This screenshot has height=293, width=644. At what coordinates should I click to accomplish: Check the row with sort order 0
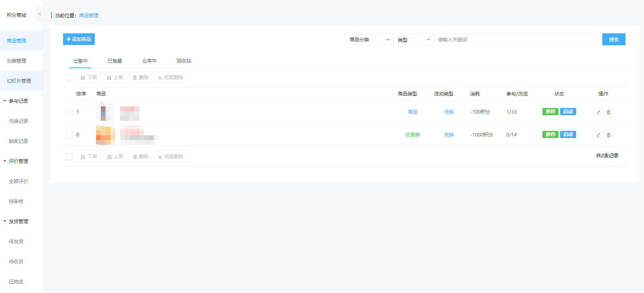point(69,135)
